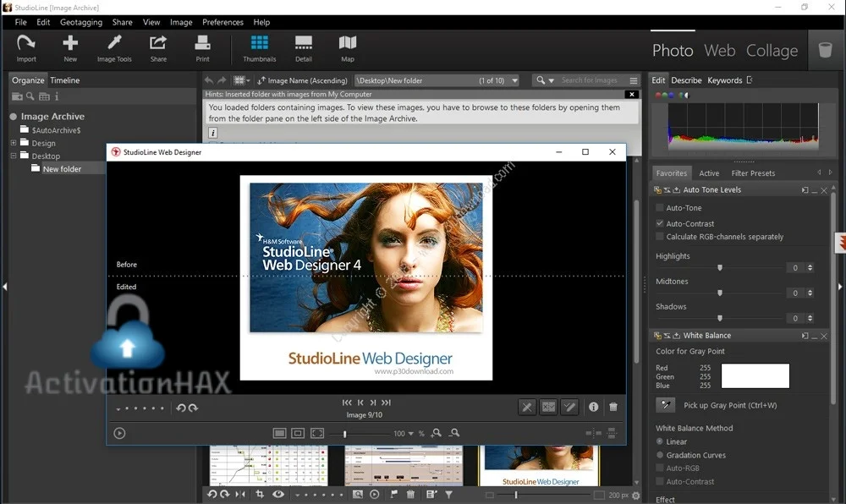Start slideshow play button in viewer
Screen dimensions: 846x504
[120, 433]
